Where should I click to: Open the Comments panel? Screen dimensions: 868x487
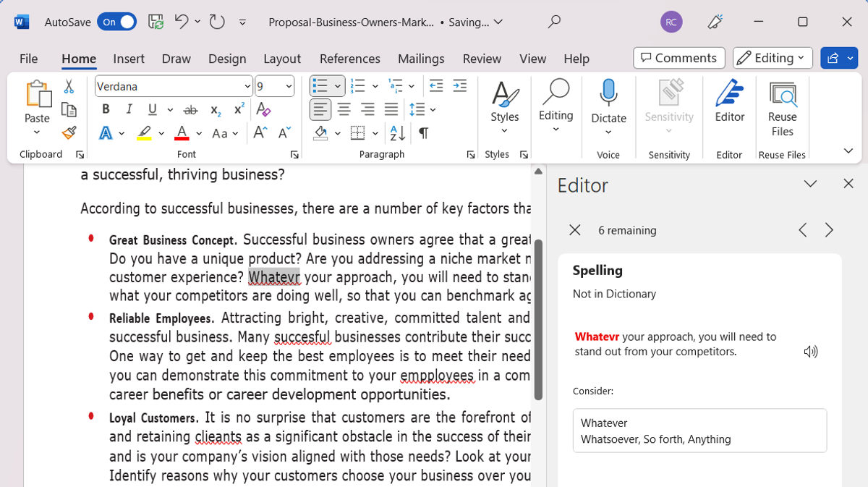coord(678,58)
